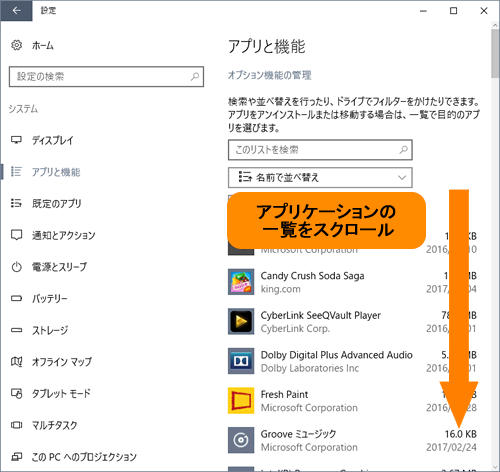Go back using the arrow button
Screen dimensions: 500x472
(16, 11)
